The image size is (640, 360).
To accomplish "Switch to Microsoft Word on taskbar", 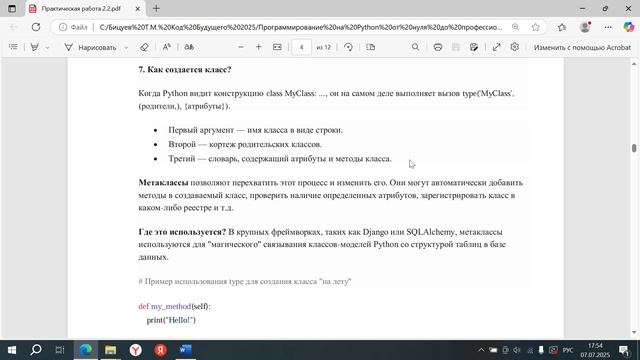I will pyautogui.click(x=185, y=350).
